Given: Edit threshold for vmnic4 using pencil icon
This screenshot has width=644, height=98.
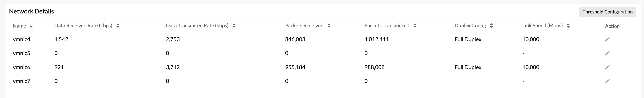Looking at the screenshot, I should pos(607,39).
